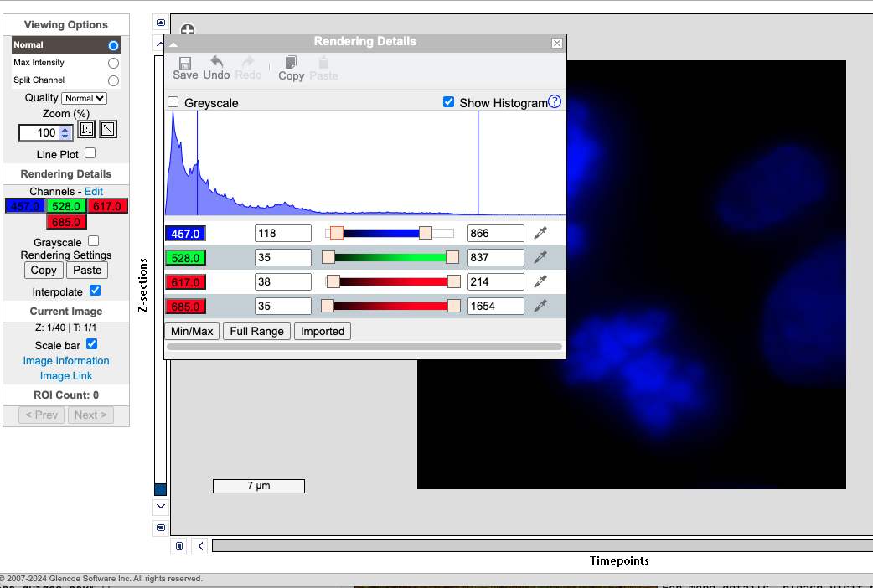Click the Zoom percent stepper arrows
Viewport: 873px width, 588px height.
click(x=65, y=132)
